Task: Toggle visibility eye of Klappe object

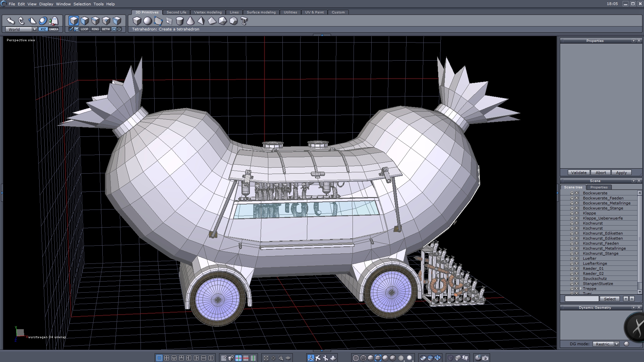Action: (x=577, y=213)
